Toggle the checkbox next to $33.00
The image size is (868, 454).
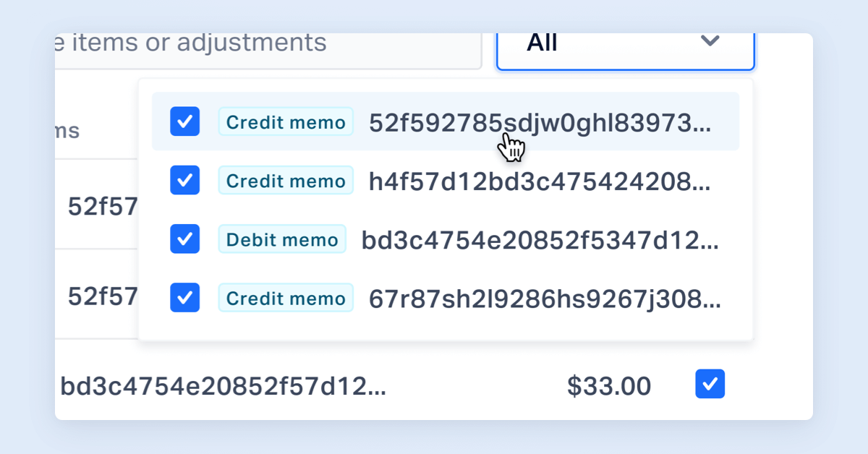[710, 384]
